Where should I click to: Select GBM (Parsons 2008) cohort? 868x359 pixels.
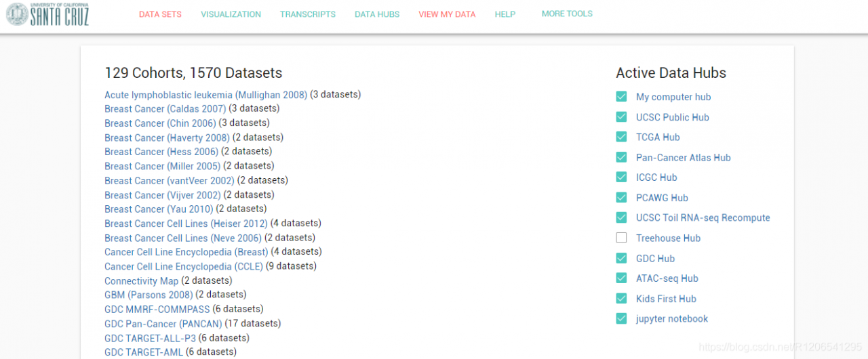tap(149, 295)
